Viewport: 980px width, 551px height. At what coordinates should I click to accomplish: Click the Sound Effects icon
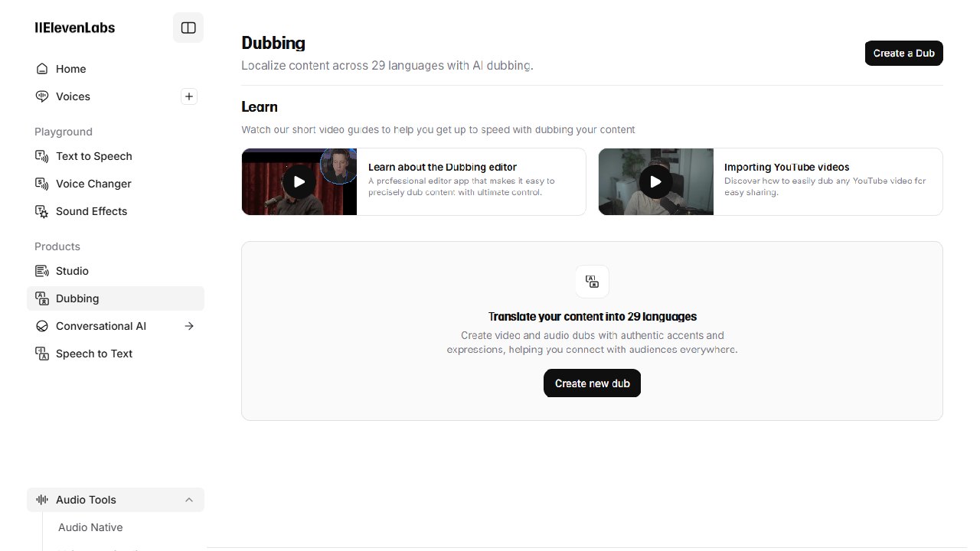coord(42,211)
